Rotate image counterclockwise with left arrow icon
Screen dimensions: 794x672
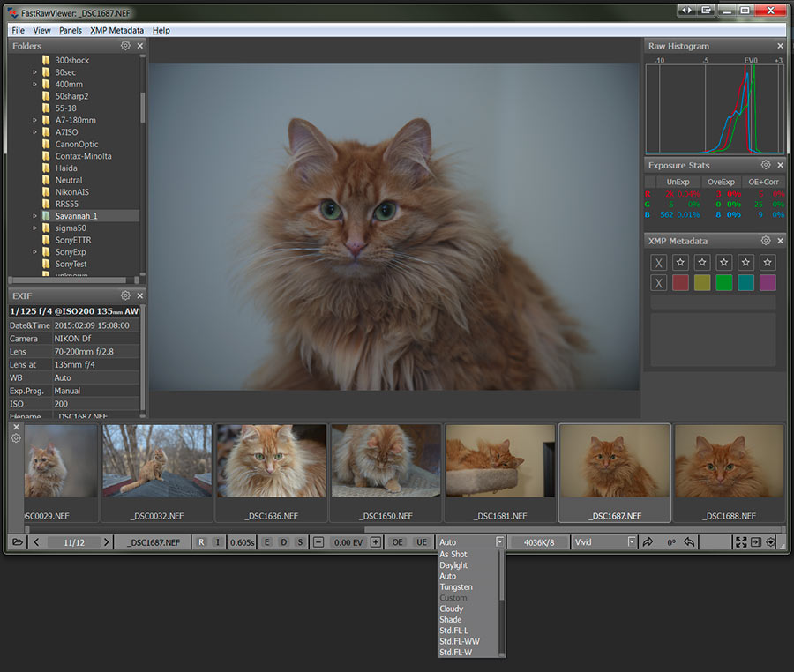(x=690, y=542)
